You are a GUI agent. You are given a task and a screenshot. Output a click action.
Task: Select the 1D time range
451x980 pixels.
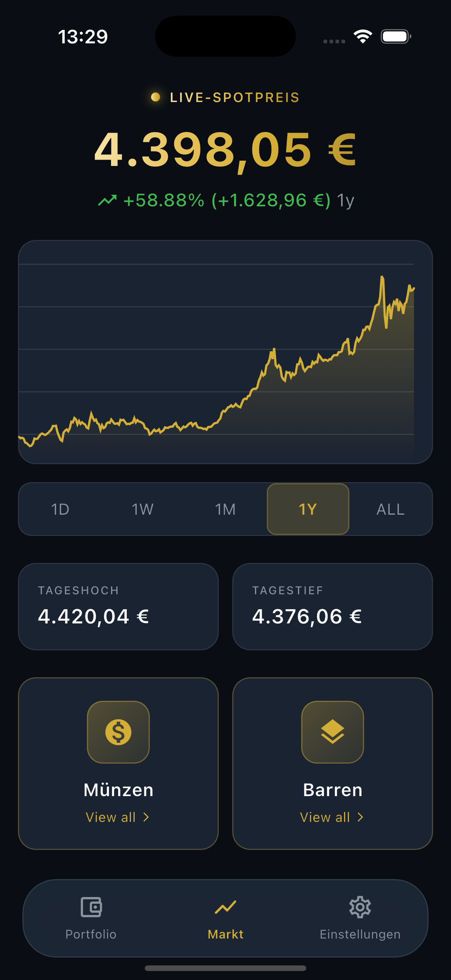(60, 509)
